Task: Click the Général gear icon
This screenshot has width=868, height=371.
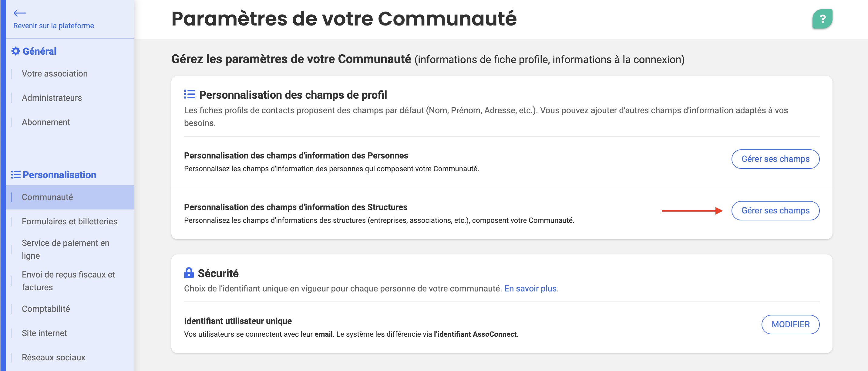Action: click(15, 51)
